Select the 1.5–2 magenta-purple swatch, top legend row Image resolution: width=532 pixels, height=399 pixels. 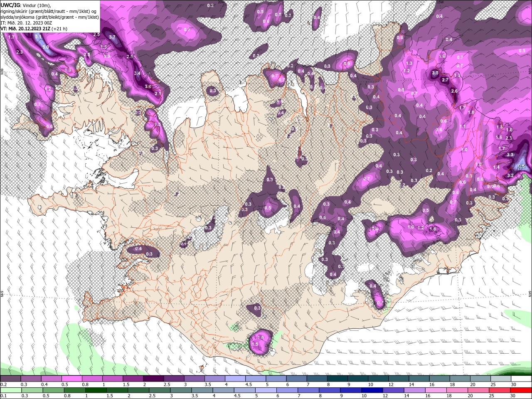click(133, 379)
